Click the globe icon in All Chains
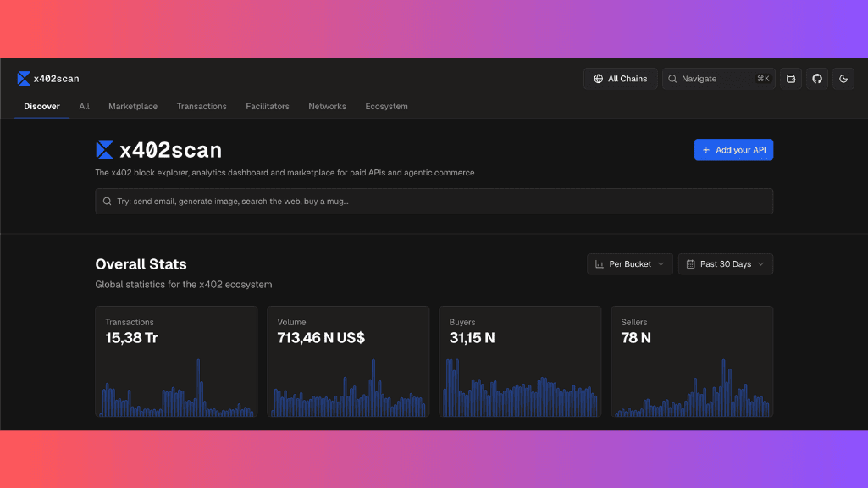 coord(599,79)
